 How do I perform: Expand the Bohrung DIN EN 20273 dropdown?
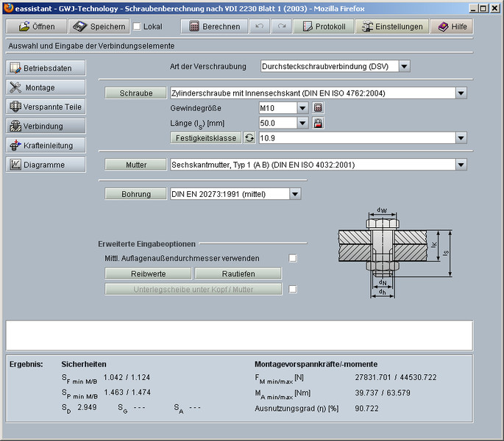(295, 194)
